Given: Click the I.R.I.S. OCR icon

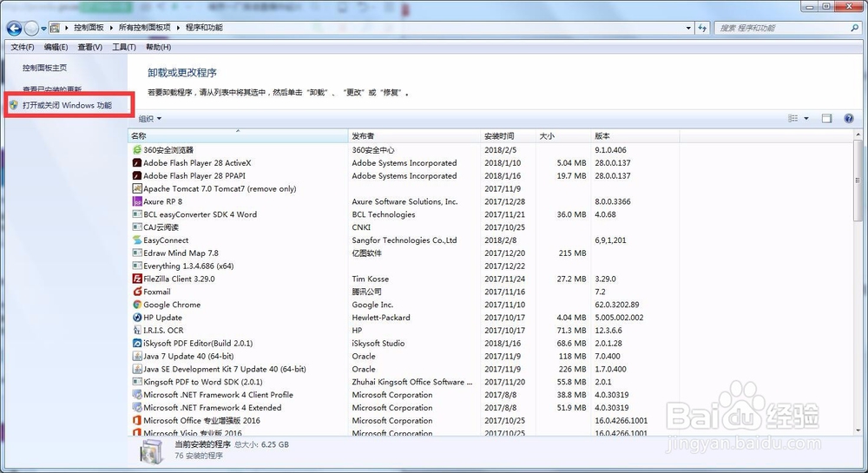Looking at the screenshot, I should pos(137,331).
